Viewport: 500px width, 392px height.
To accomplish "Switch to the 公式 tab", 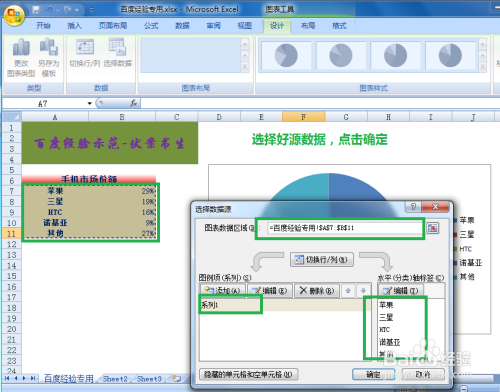I will click(151, 26).
